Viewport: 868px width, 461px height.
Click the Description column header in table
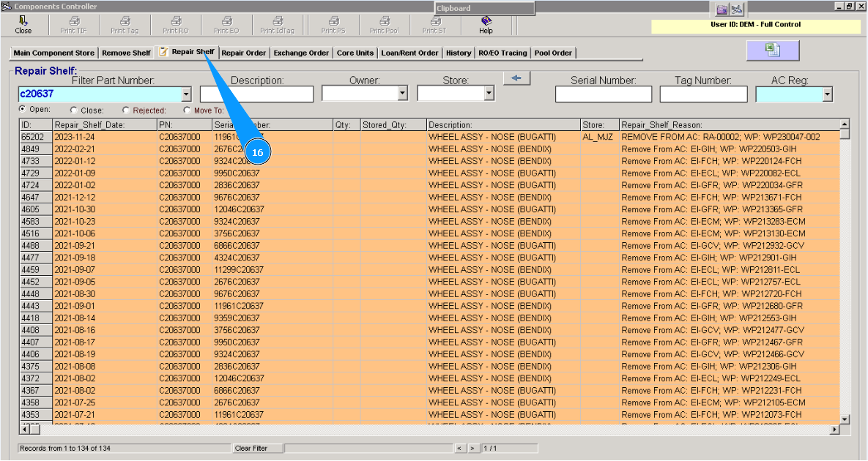[503, 125]
